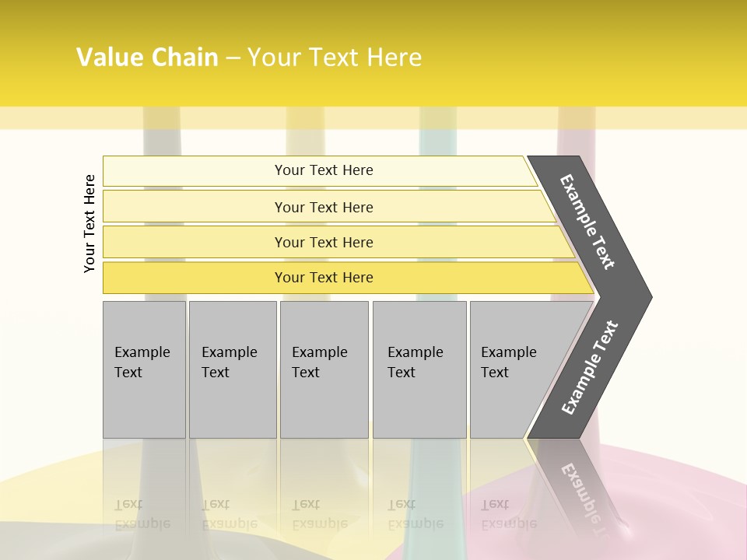Click the second gray Example Text box
This screenshot has width=747, height=560.
232,369
